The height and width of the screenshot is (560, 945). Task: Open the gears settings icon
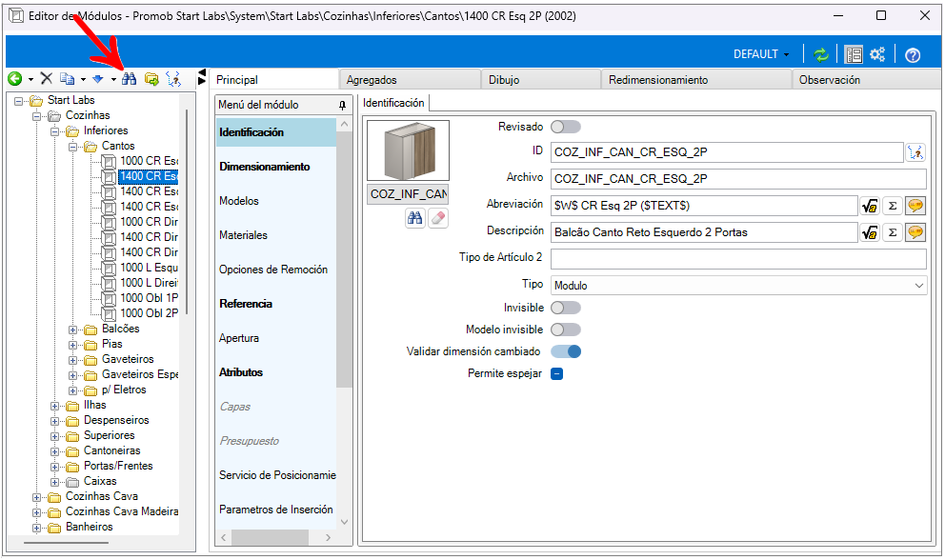click(877, 54)
